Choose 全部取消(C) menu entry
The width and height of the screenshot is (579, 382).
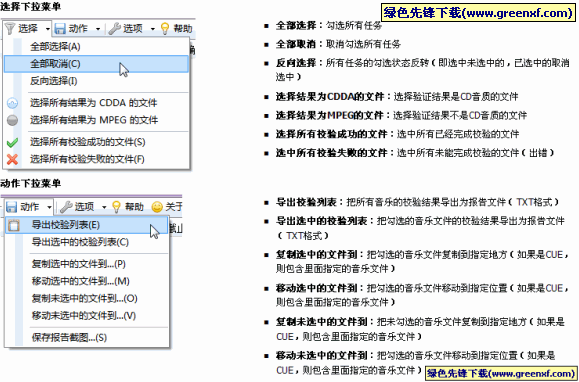click(x=96, y=64)
